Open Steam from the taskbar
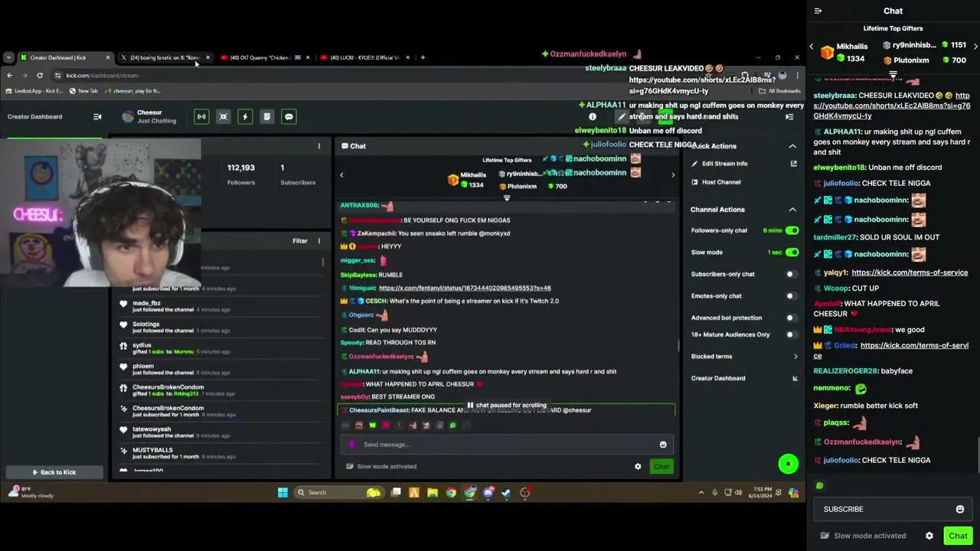The height and width of the screenshot is (551, 980). pos(506,492)
